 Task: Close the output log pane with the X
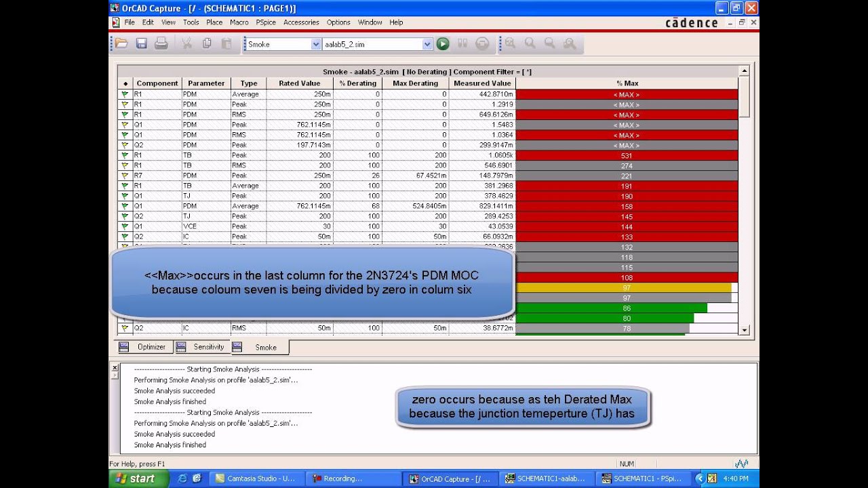tap(115, 367)
